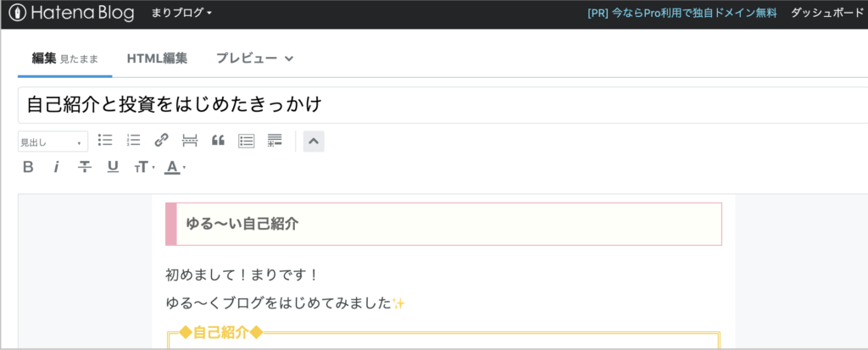868x350 pixels.
Task: Insert table of contents icon
Action: 247,141
